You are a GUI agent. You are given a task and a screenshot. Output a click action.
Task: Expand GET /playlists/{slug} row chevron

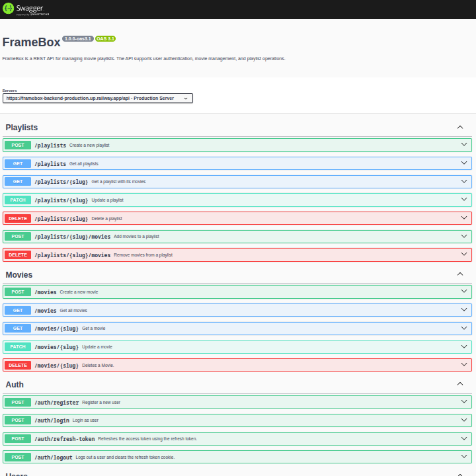click(464, 182)
